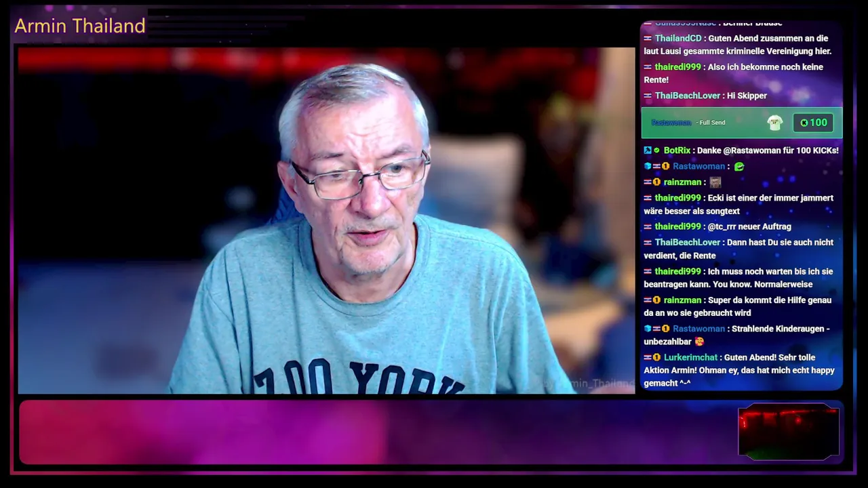868x488 pixels.
Task: Click the 'Full Send' label in the gift banner
Action: [x=713, y=123]
